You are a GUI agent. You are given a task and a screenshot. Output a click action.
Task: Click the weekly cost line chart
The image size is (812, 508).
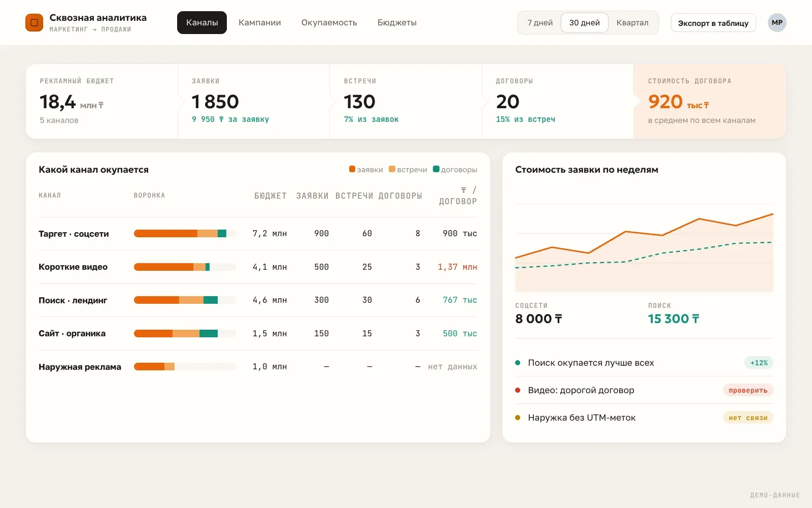(644, 248)
